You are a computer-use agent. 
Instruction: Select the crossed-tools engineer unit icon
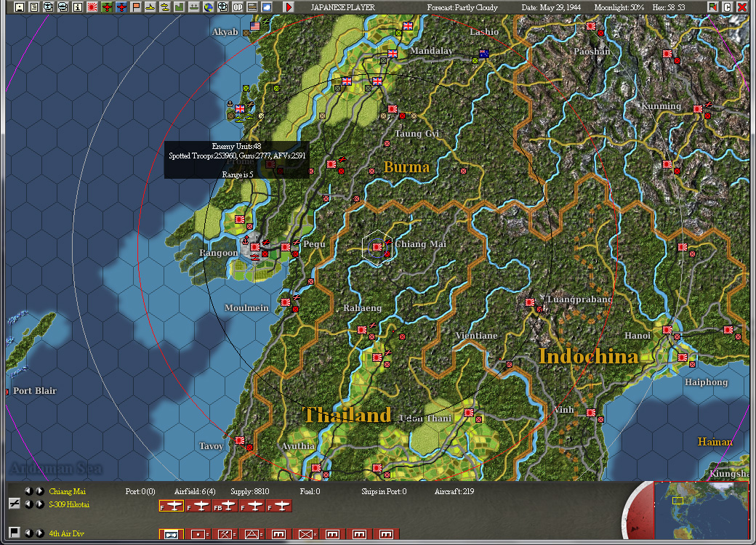[225, 534]
